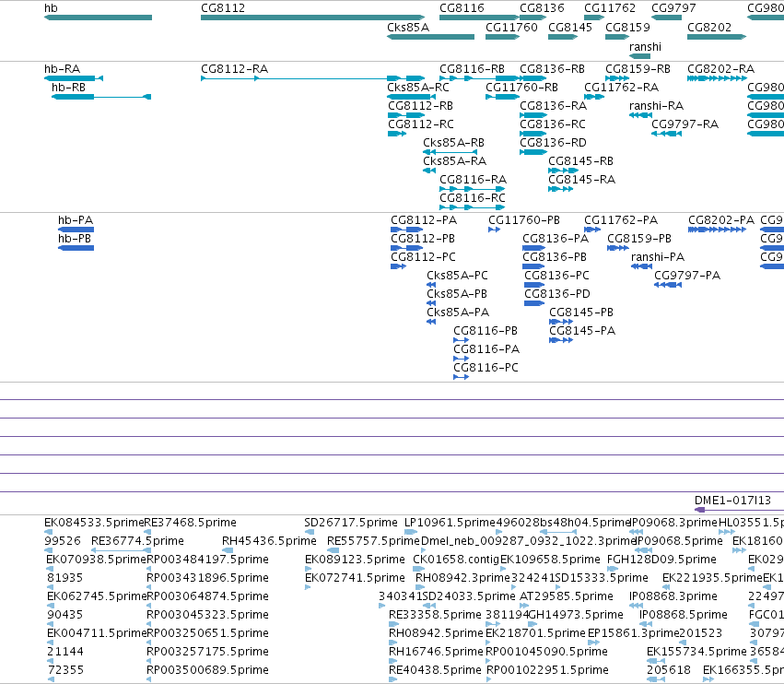Image resolution: width=784 pixels, height=684 pixels.
Task: Select the 'SD26717.5prime' EST label
Action: point(351,523)
